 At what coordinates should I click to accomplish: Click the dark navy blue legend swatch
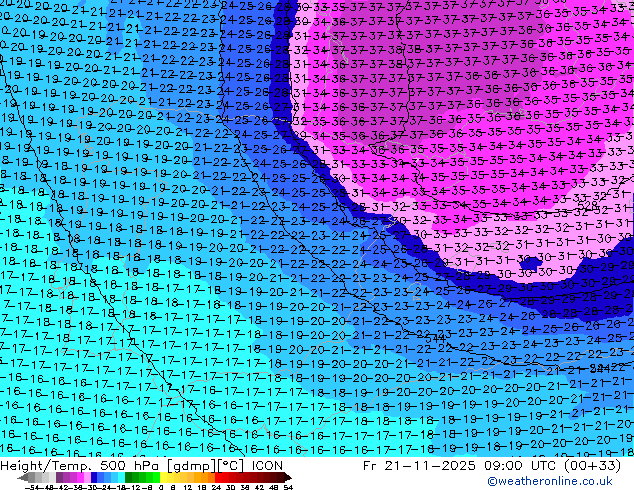(x=94, y=477)
